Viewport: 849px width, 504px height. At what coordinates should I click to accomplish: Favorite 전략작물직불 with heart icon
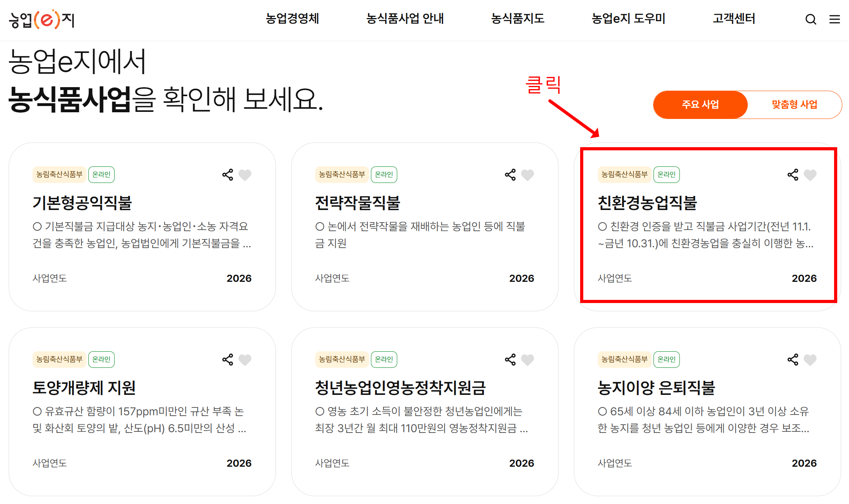(x=528, y=175)
